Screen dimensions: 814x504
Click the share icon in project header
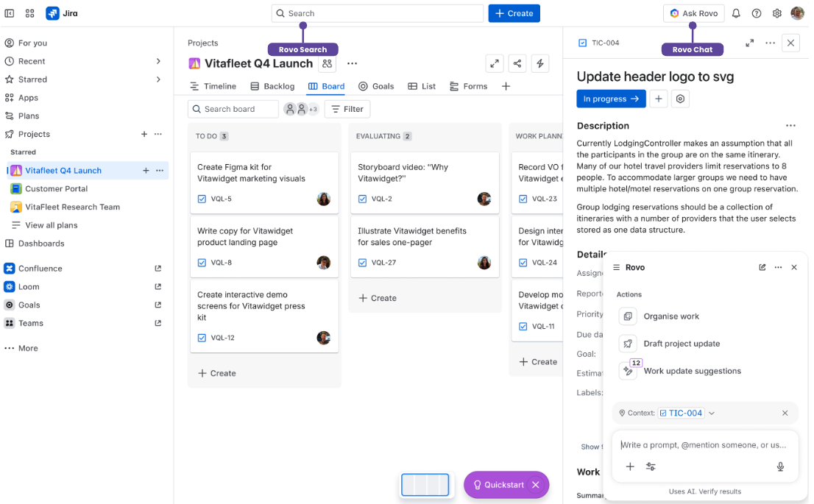click(x=517, y=64)
